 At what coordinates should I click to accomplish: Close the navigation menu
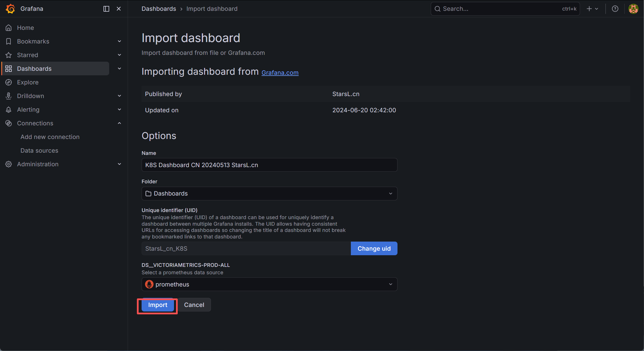click(119, 9)
